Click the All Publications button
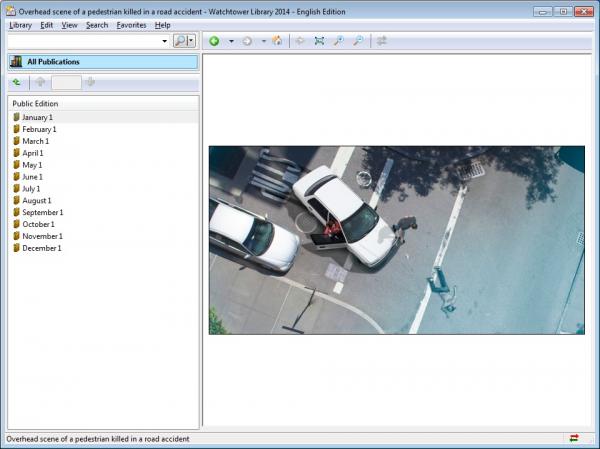 [103, 62]
